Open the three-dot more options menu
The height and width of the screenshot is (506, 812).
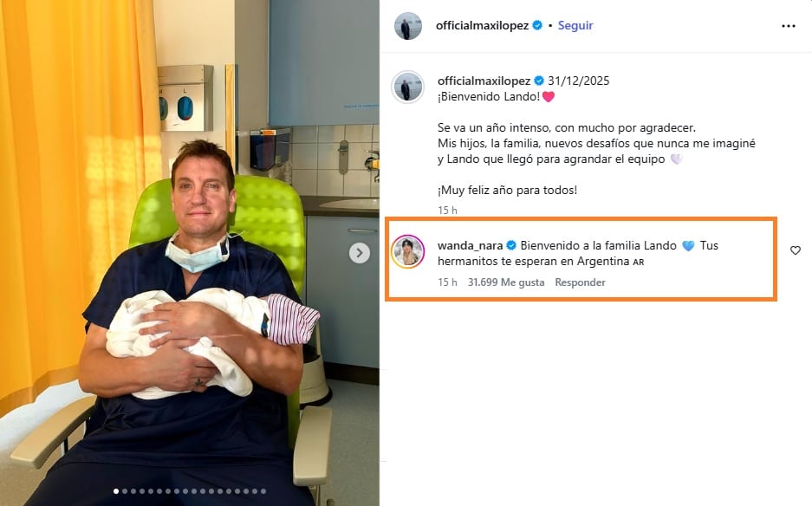pos(789,26)
